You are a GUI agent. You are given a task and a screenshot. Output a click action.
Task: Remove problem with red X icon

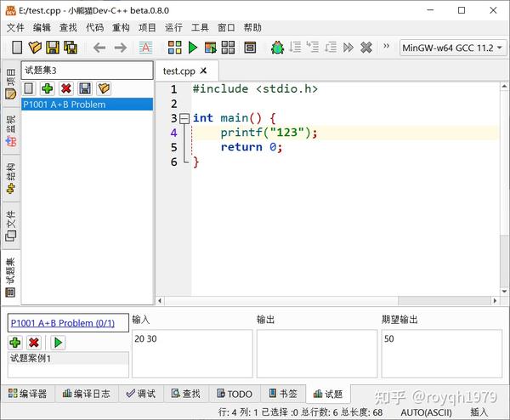(66, 88)
